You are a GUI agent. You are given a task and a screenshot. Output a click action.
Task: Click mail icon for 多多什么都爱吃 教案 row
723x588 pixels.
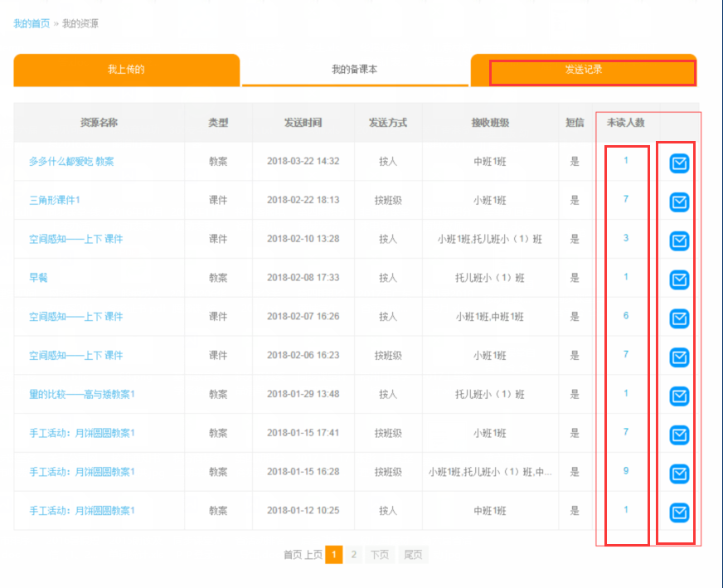tap(679, 163)
